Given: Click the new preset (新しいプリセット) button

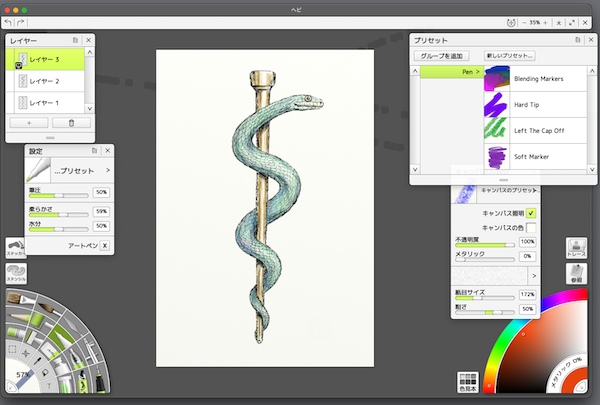Looking at the screenshot, I should point(510,56).
